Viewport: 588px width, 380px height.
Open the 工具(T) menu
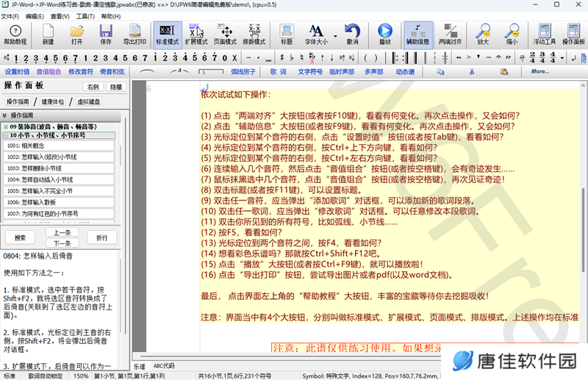coord(85,16)
